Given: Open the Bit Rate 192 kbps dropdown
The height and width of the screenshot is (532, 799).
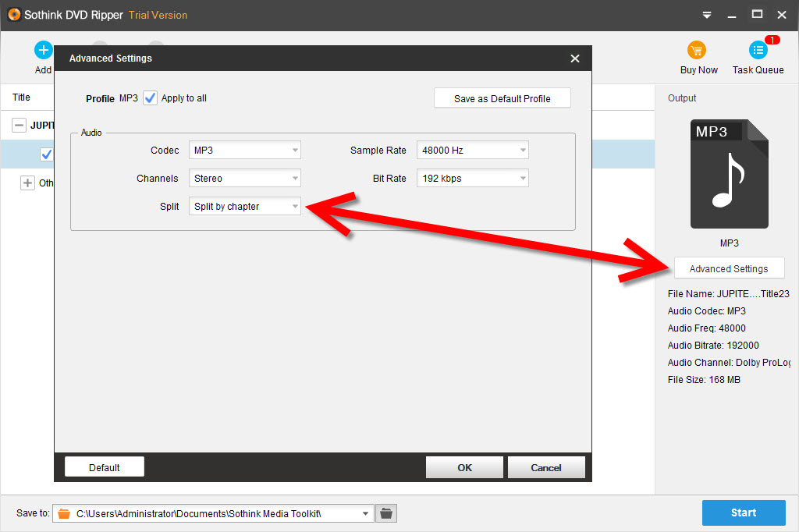Looking at the screenshot, I should point(472,179).
